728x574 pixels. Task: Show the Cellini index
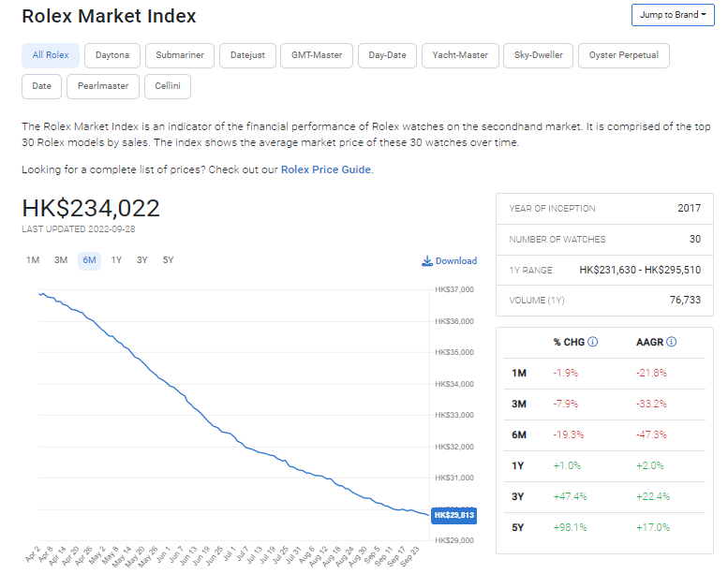pos(168,86)
